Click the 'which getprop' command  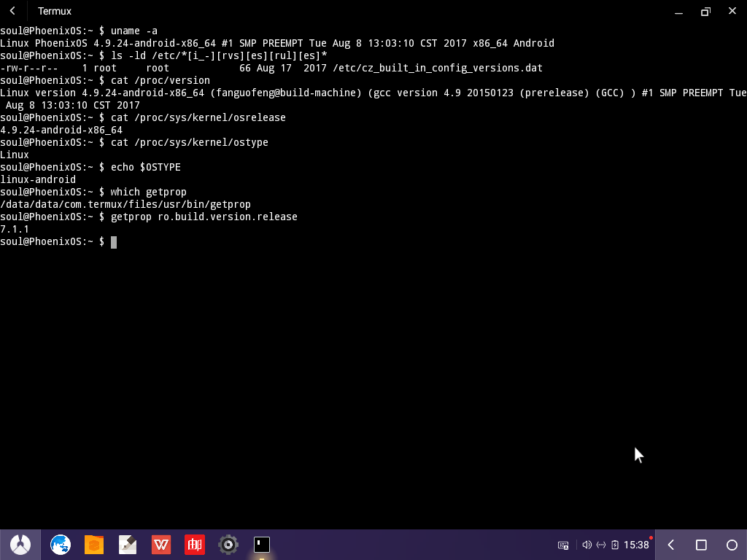tap(149, 192)
